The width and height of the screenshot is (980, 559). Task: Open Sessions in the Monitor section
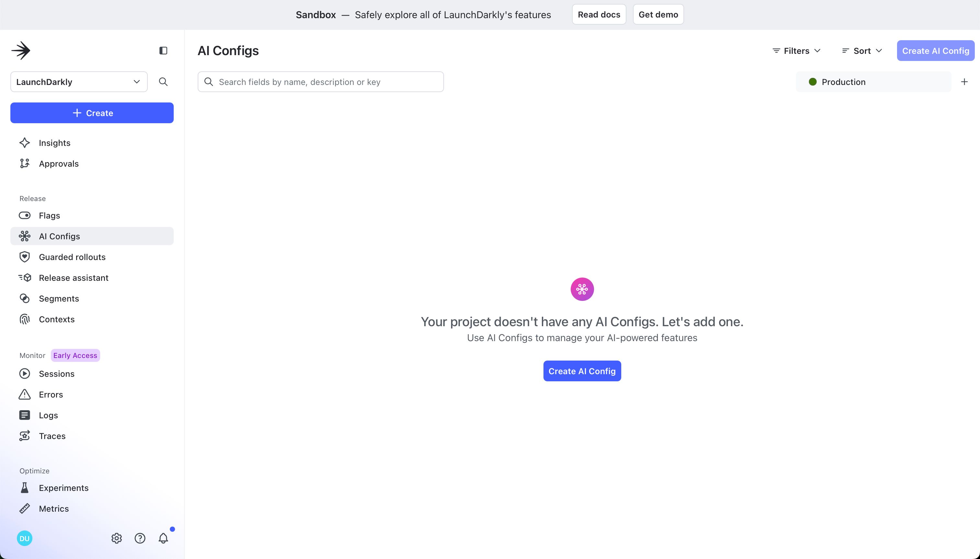tap(92, 374)
